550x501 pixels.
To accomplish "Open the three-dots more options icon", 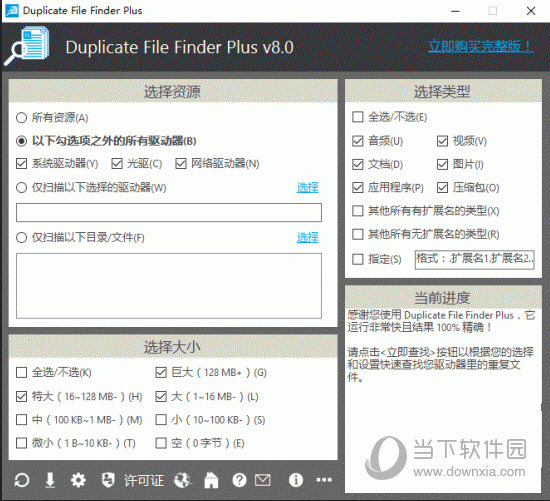I will [324, 480].
